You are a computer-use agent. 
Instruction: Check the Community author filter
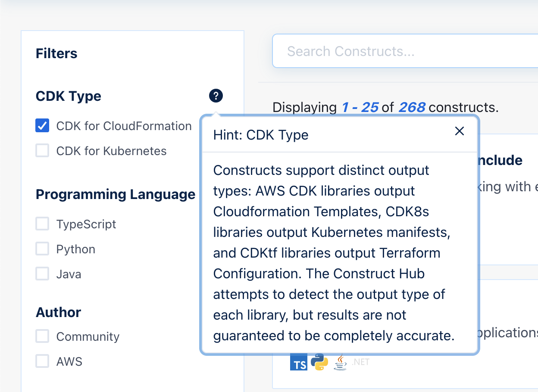[x=42, y=336]
